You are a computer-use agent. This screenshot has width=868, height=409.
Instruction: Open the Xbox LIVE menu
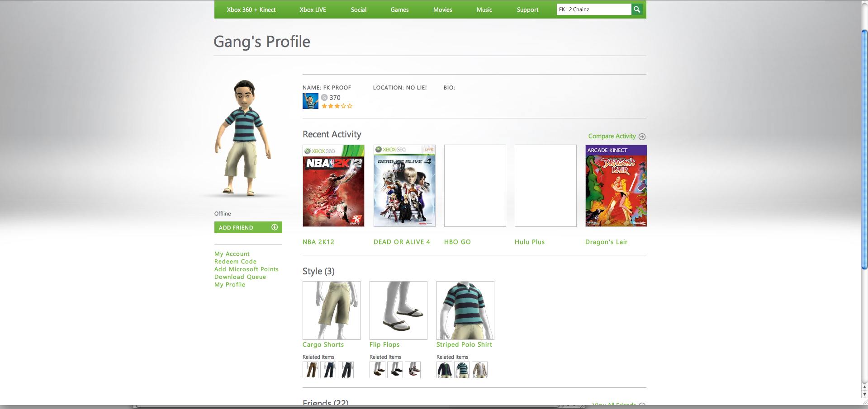pyautogui.click(x=313, y=9)
